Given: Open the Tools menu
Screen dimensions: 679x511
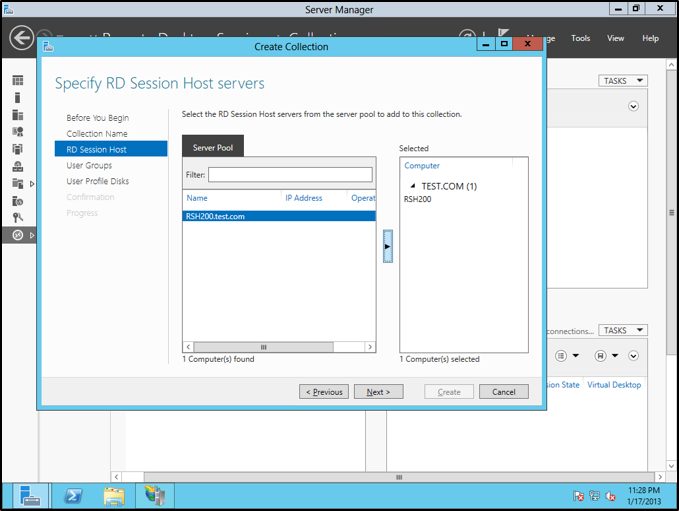Looking at the screenshot, I should pyautogui.click(x=580, y=38).
